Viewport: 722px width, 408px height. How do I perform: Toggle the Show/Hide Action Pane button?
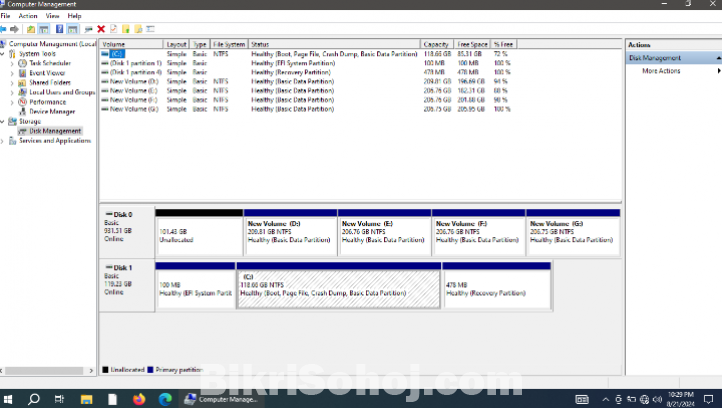click(x=72, y=29)
